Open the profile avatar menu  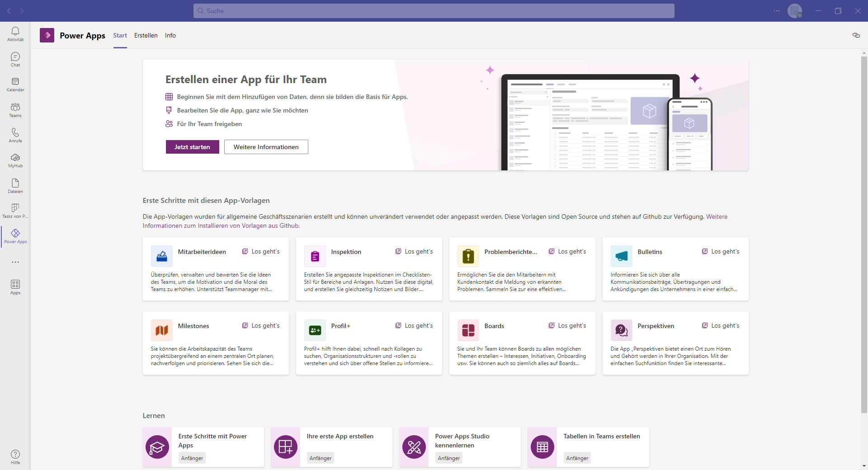[x=795, y=11]
